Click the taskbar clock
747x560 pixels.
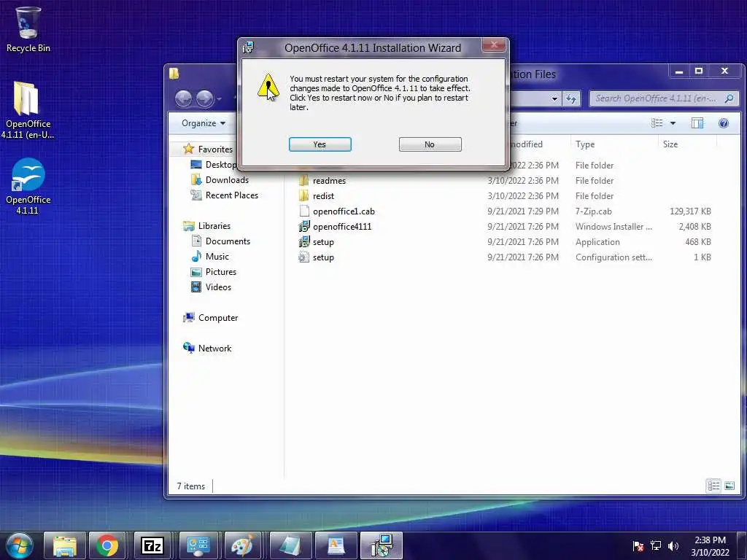(710, 546)
